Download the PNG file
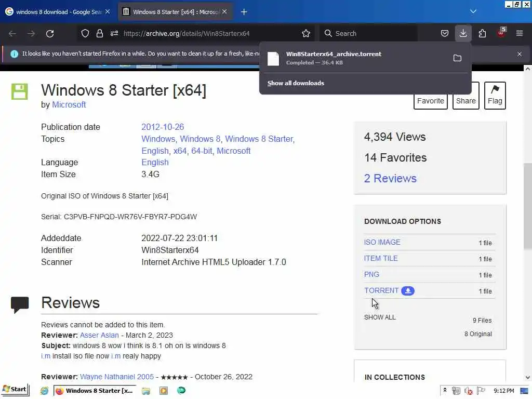Image resolution: width=532 pixels, height=399 pixels. [371, 274]
